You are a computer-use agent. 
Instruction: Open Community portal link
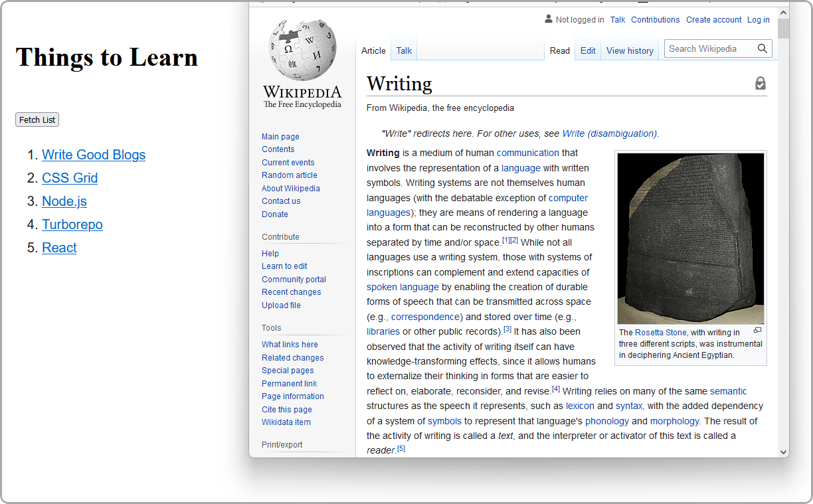294,280
